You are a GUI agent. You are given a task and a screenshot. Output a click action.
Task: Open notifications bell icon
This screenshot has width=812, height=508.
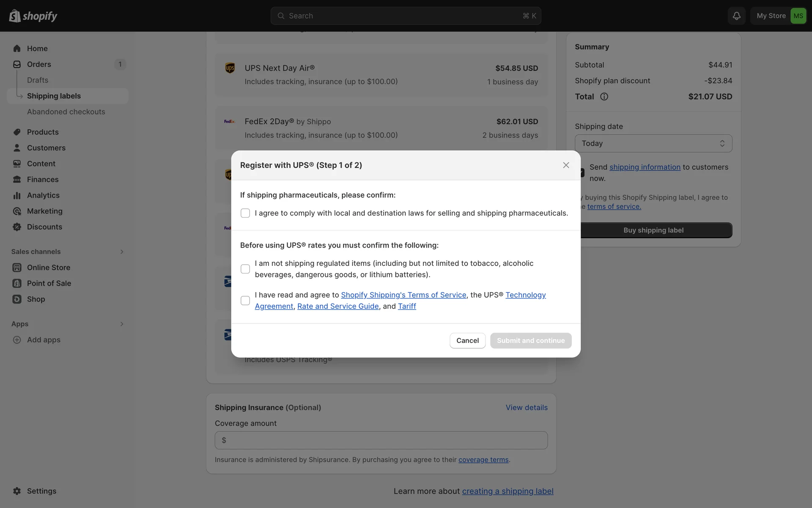point(736,16)
